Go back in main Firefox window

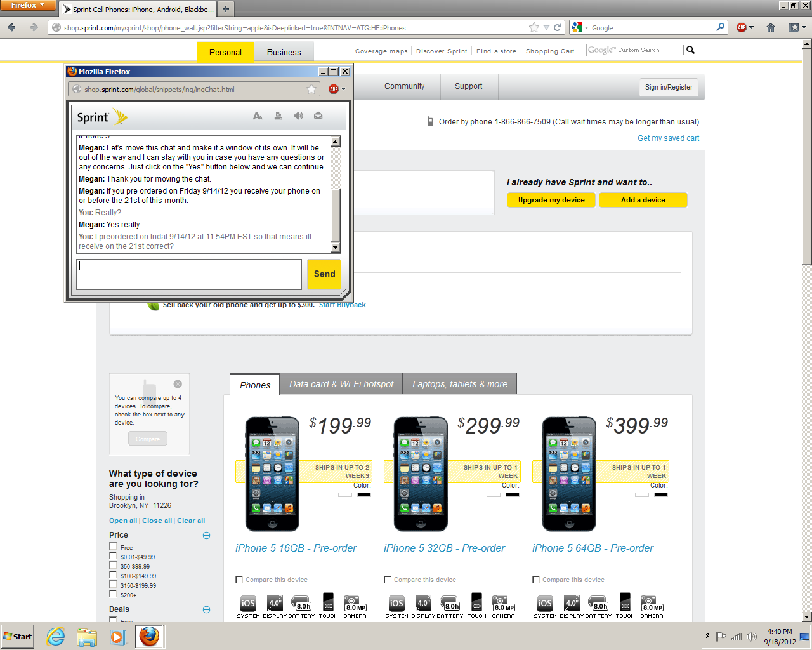[x=11, y=27]
